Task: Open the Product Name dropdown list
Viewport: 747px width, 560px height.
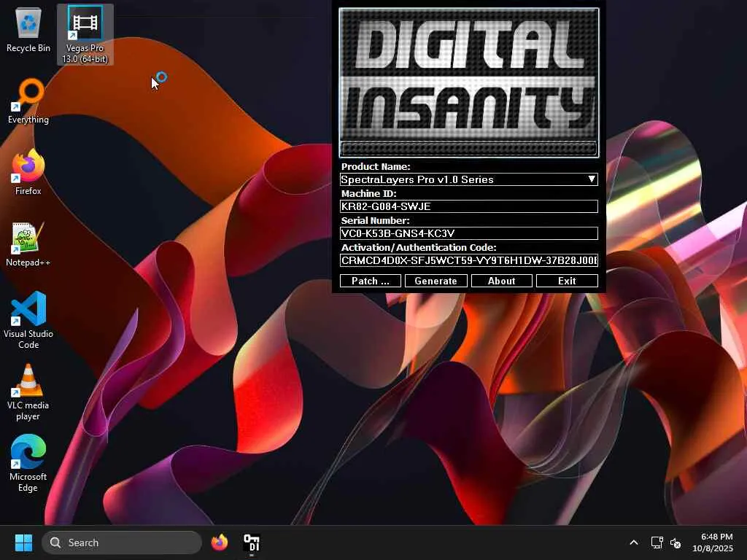Action: (x=469, y=179)
